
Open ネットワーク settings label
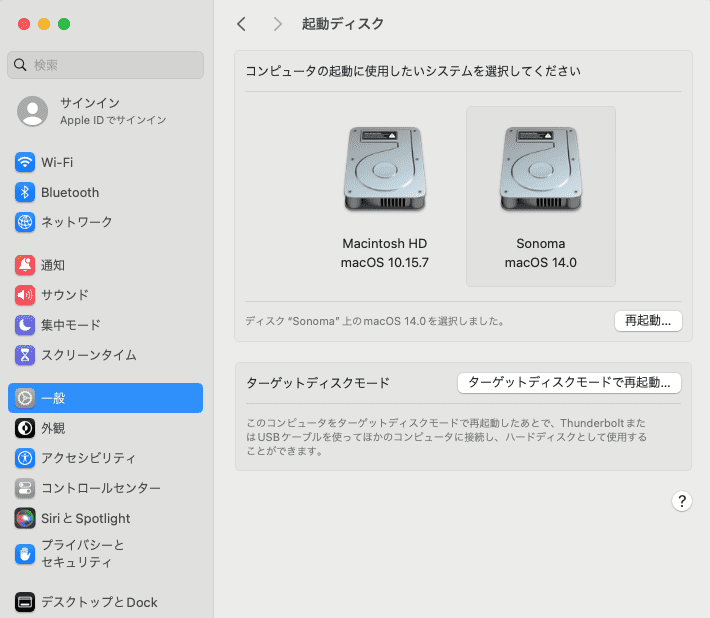[77, 222]
